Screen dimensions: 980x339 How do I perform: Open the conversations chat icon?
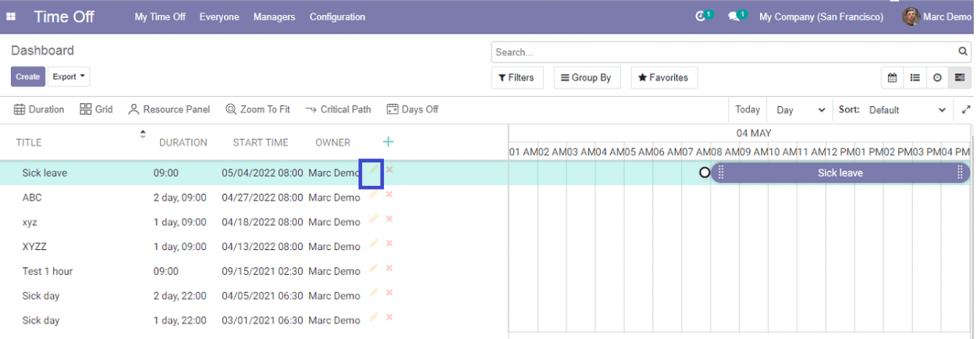[733, 16]
